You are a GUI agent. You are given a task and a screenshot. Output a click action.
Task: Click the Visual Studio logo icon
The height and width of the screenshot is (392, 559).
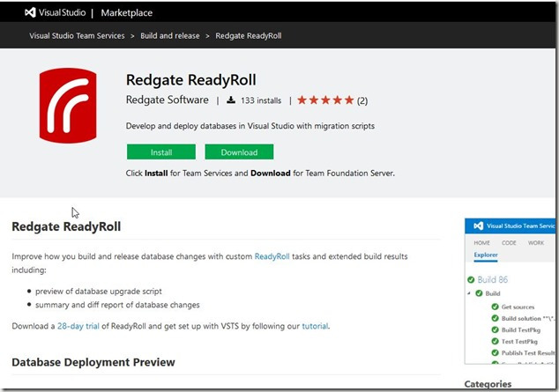point(29,13)
